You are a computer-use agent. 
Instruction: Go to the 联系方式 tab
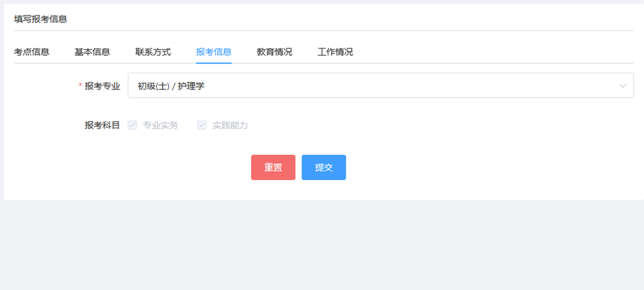point(153,52)
